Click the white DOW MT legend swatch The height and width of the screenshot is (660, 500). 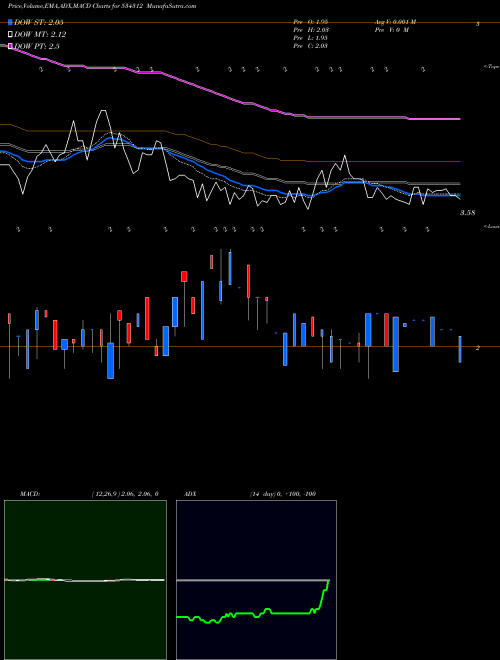(x=10, y=34)
